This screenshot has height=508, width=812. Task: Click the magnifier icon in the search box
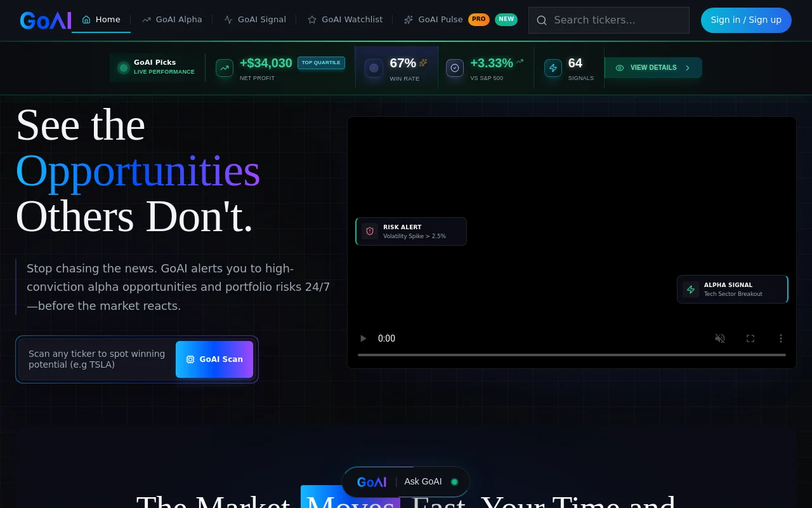[542, 20]
